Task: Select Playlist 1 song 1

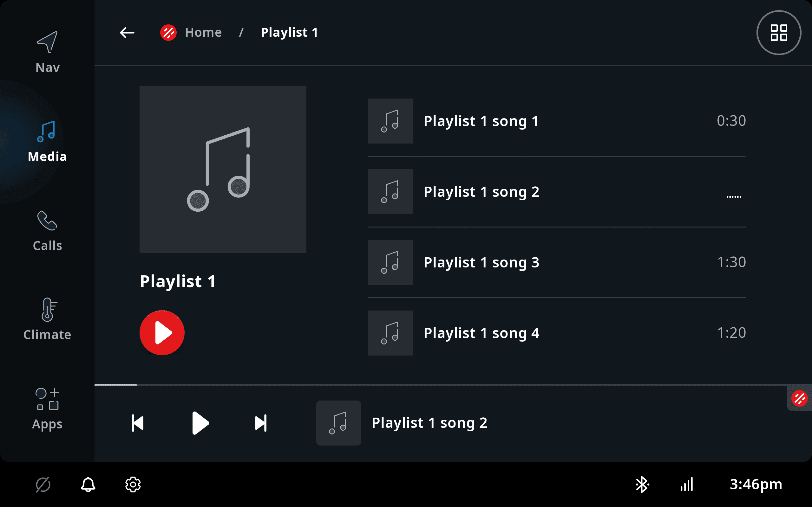Action: 481,121
